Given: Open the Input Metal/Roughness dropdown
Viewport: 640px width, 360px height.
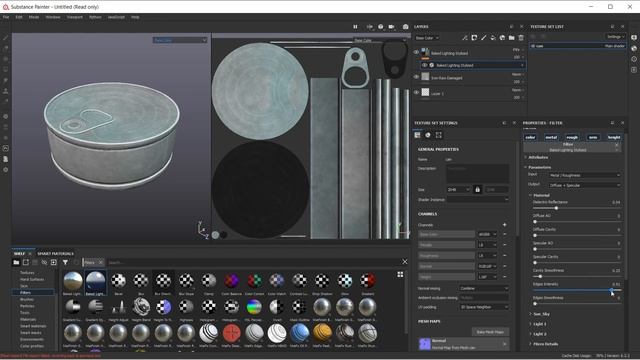Looking at the screenshot, I should 584,175.
